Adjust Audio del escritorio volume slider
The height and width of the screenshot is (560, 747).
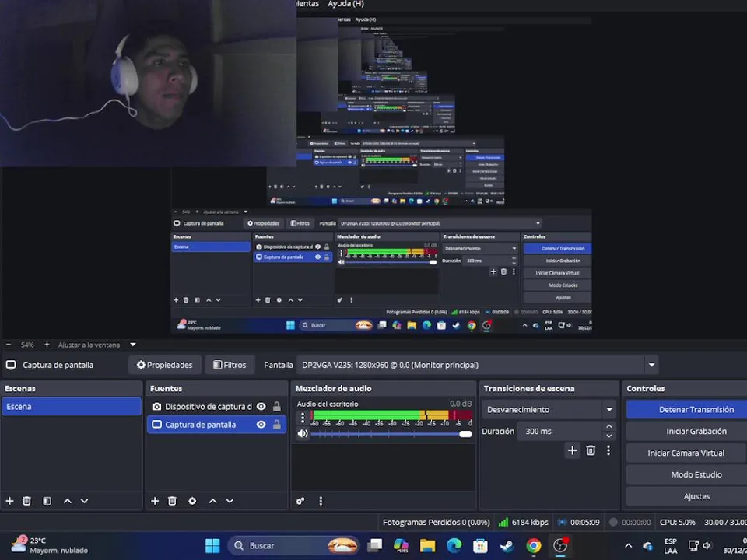click(391, 434)
